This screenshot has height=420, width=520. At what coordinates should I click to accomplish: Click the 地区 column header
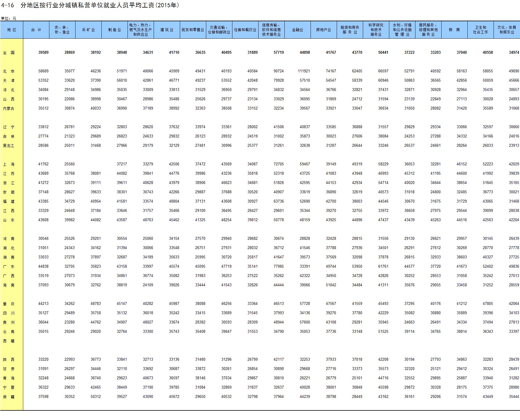pos(12,30)
